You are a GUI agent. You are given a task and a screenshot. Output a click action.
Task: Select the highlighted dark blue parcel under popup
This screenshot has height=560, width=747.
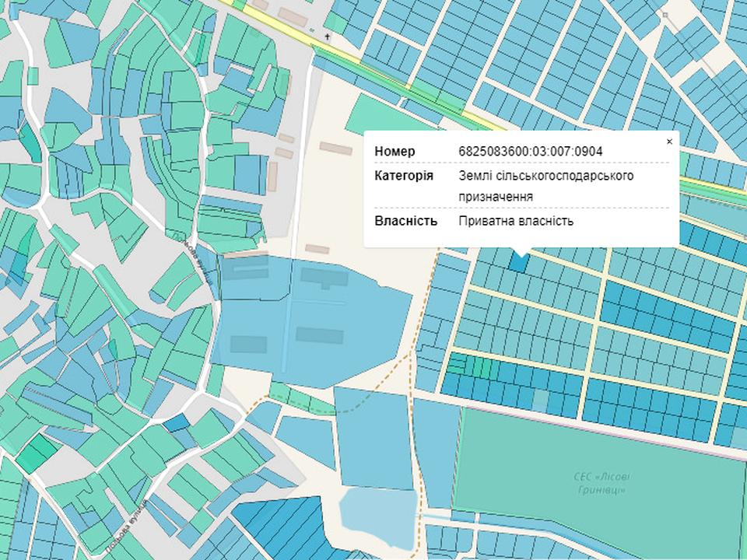pyautogui.click(x=518, y=263)
